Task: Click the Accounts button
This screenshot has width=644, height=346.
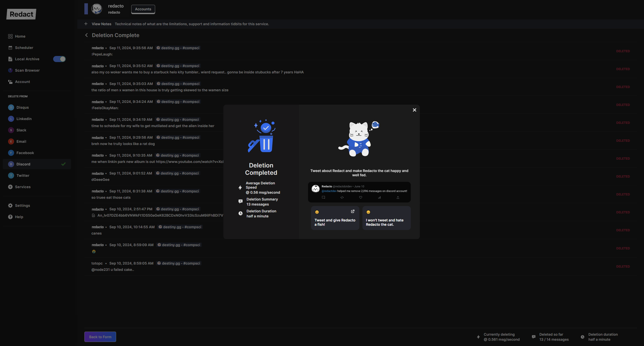Action: (x=143, y=9)
